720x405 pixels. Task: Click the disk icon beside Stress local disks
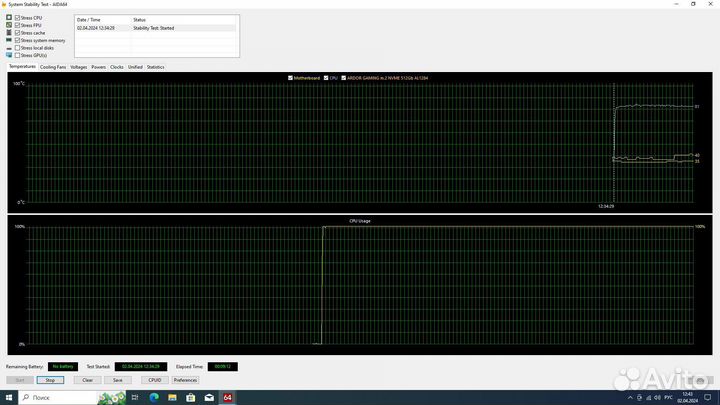pyautogui.click(x=9, y=48)
